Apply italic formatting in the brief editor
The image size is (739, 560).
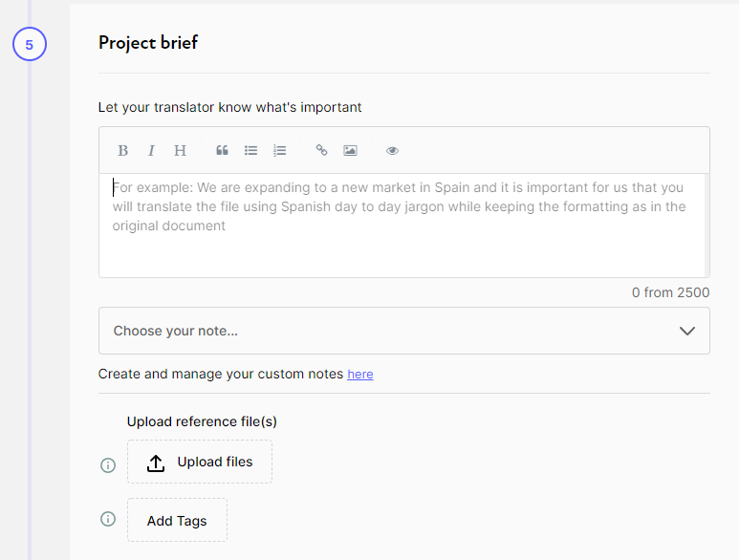151,151
